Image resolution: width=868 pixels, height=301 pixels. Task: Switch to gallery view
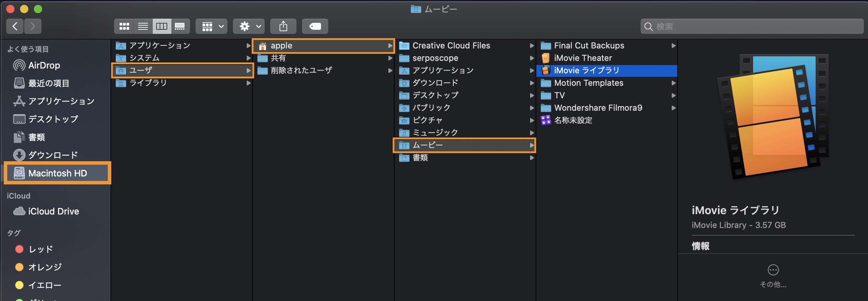pos(180,26)
